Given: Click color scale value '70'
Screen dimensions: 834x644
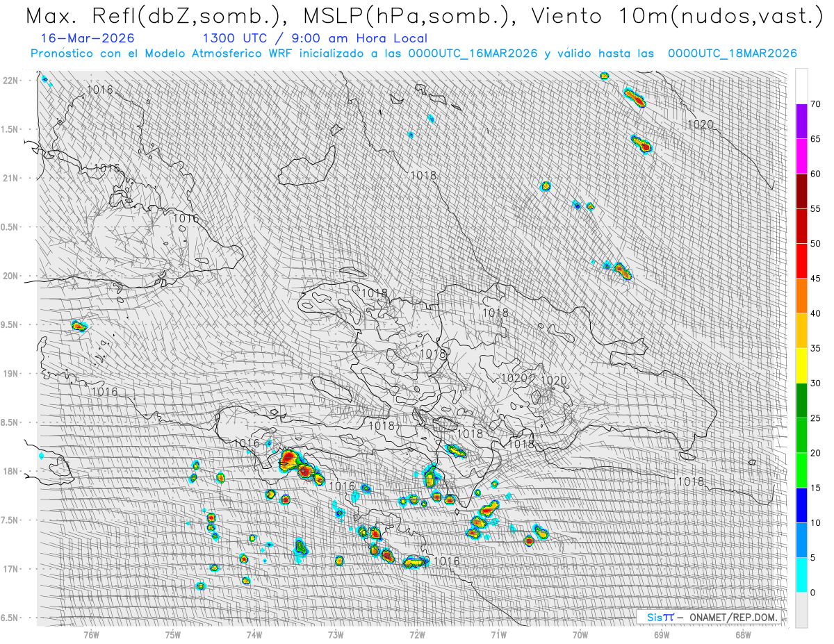Looking at the screenshot, I should click(815, 104).
